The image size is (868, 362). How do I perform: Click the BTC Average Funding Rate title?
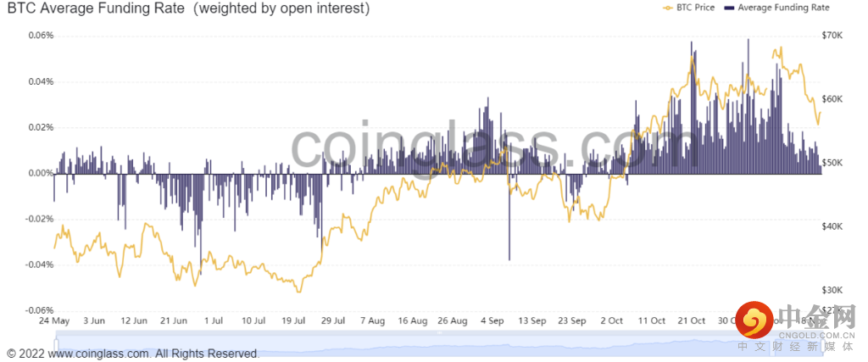(x=188, y=9)
